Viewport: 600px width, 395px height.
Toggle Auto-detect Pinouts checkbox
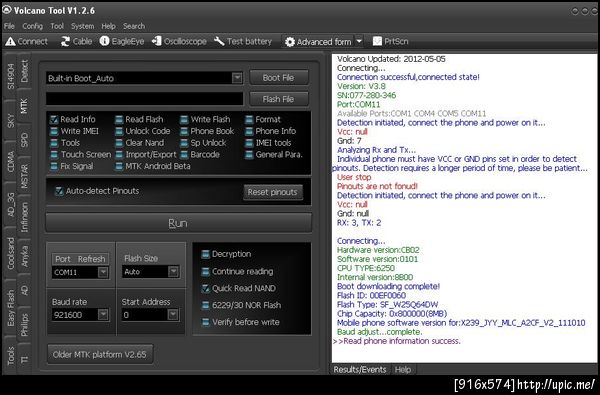(x=59, y=191)
